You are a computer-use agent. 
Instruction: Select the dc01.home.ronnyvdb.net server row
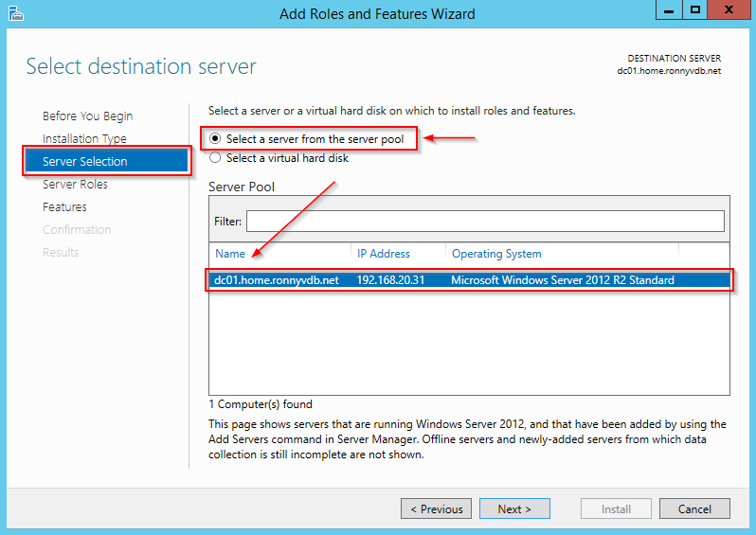coord(469,280)
